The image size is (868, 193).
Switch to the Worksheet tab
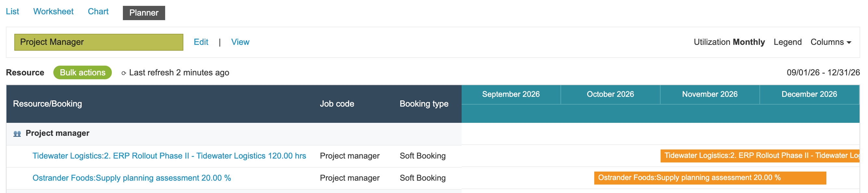click(53, 11)
